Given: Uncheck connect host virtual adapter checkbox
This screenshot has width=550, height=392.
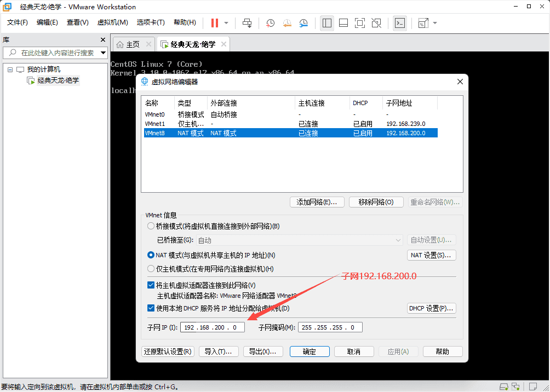Looking at the screenshot, I should click(x=151, y=285).
